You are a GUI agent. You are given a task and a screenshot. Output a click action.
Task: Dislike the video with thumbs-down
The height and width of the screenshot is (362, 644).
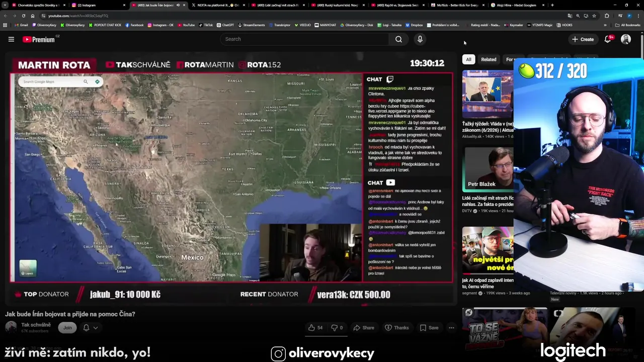pyautogui.click(x=337, y=328)
